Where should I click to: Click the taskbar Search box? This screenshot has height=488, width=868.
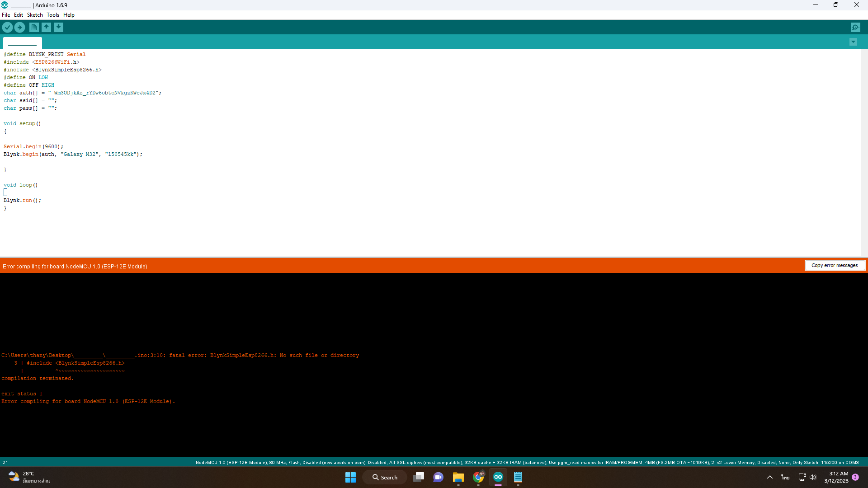pos(385,477)
